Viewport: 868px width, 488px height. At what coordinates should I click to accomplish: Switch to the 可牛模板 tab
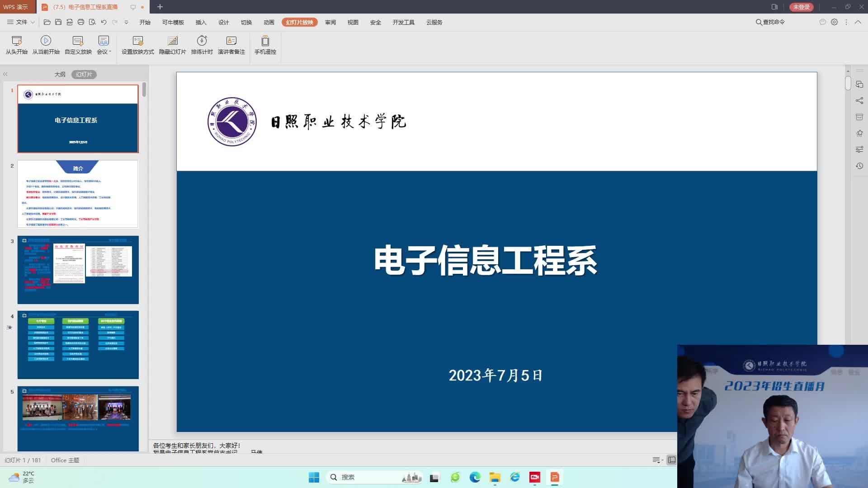tap(173, 22)
